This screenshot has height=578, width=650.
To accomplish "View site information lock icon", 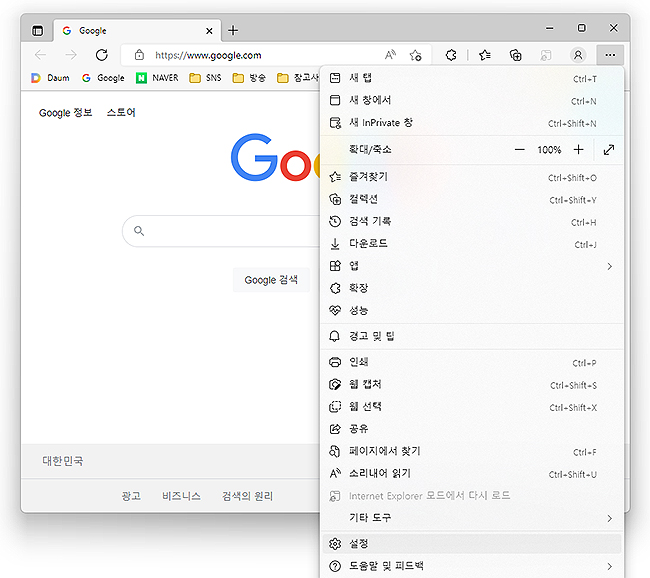I will [139, 55].
